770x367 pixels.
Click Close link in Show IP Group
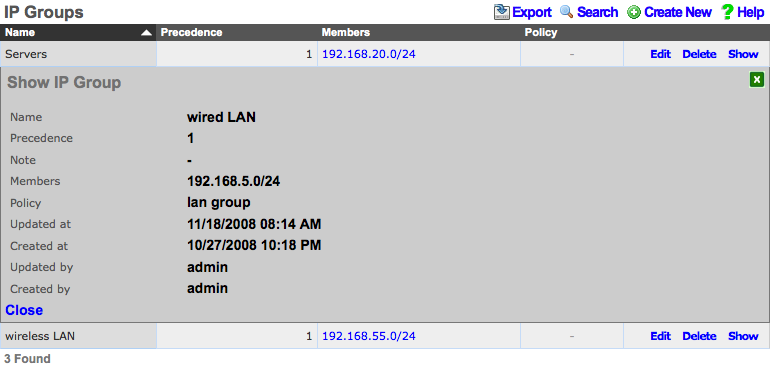tap(24, 310)
